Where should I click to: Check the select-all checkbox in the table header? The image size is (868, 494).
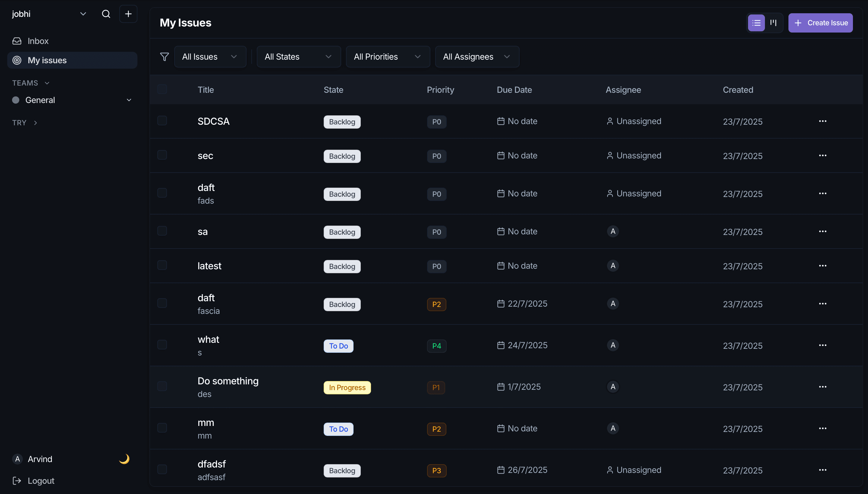(162, 89)
